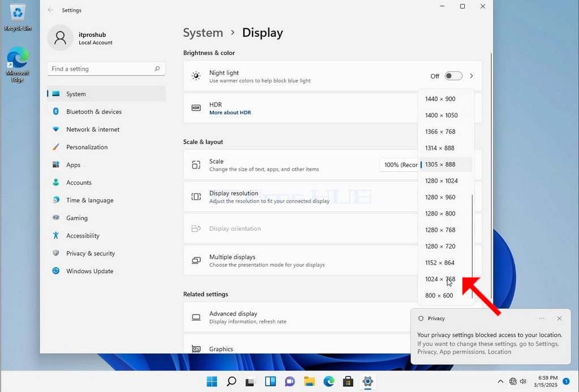Image resolution: width=579 pixels, height=392 pixels.
Task: Open File Explorer from the taskbar
Action: [309, 381]
